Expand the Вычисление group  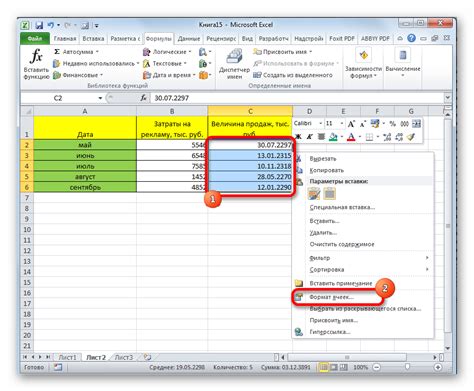coord(403,63)
